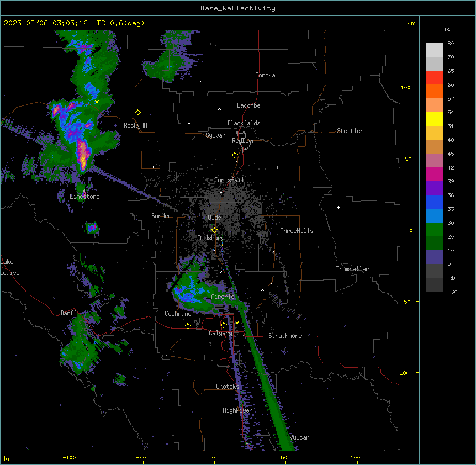This screenshot has height=465, width=476.
Task: Select the purple 36-39 dBZ legend swatch
Action: [434, 188]
